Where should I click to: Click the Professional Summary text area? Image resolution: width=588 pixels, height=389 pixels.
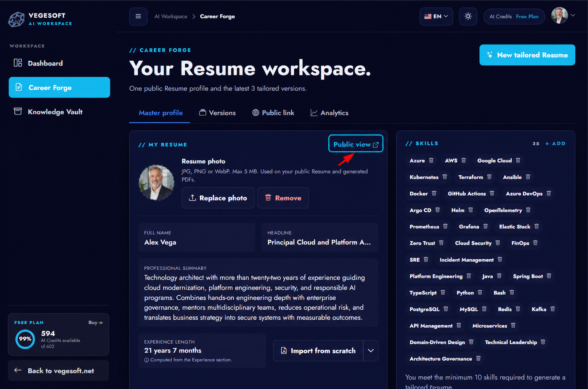258,293
